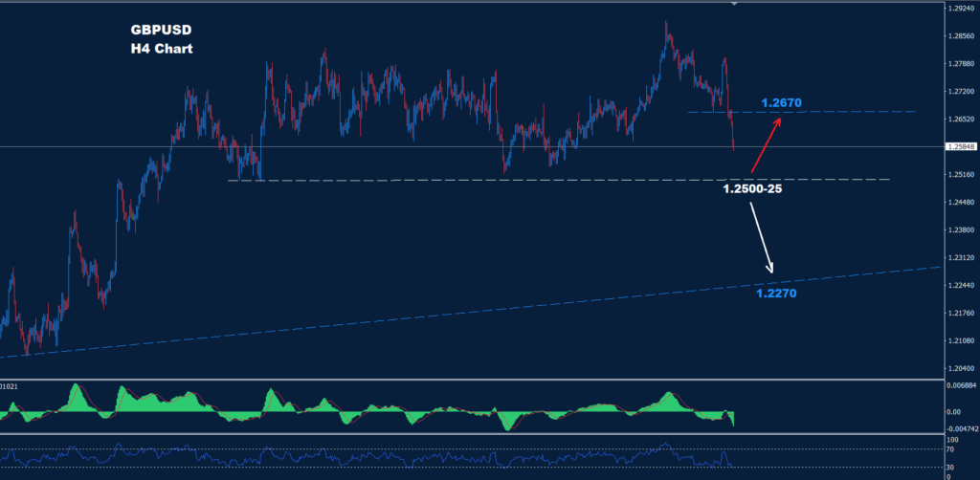Click 1.22440 on the price axis

[x=963, y=285]
